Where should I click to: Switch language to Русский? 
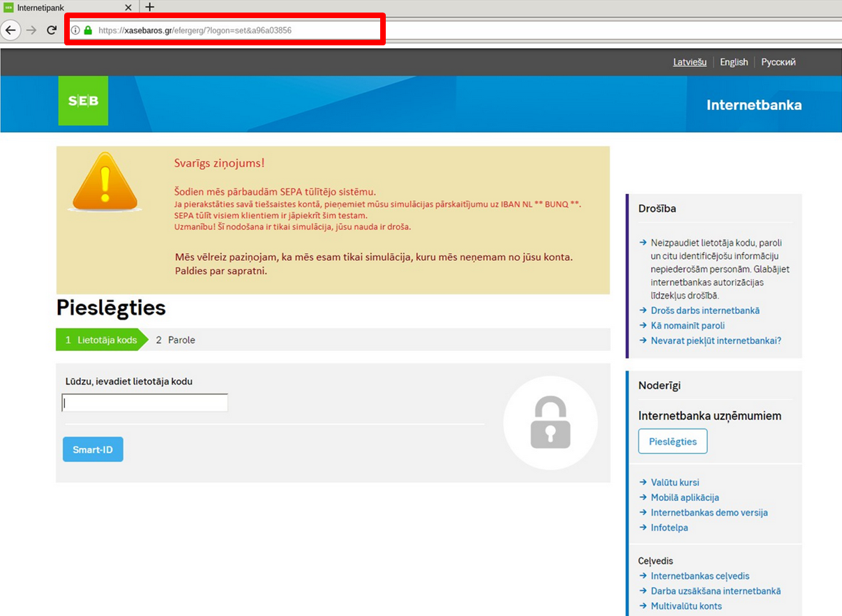[779, 62]
